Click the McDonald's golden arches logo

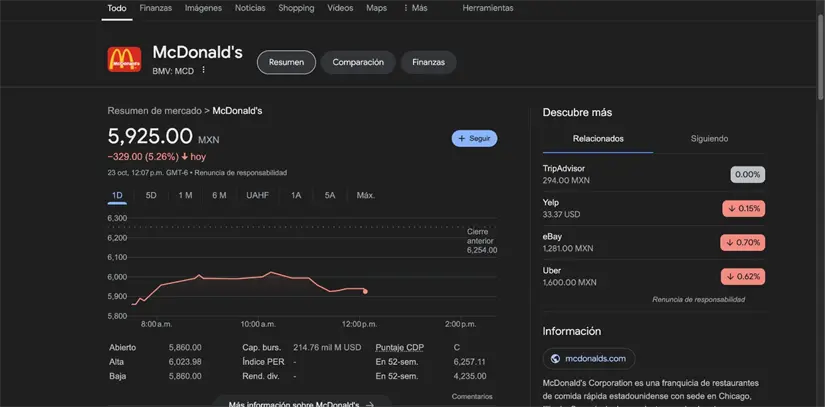point(124,60)
